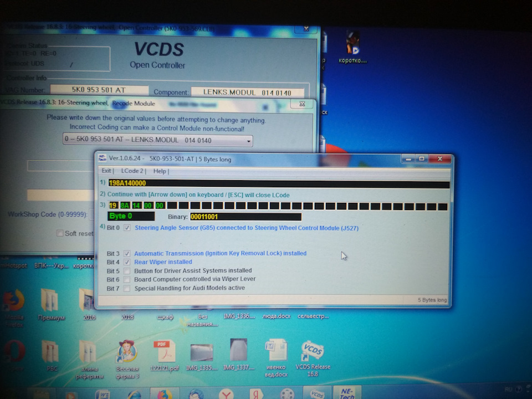Click Word icon in taskbar
Viewport: 532px width, 399px height.
coord(103,395)
